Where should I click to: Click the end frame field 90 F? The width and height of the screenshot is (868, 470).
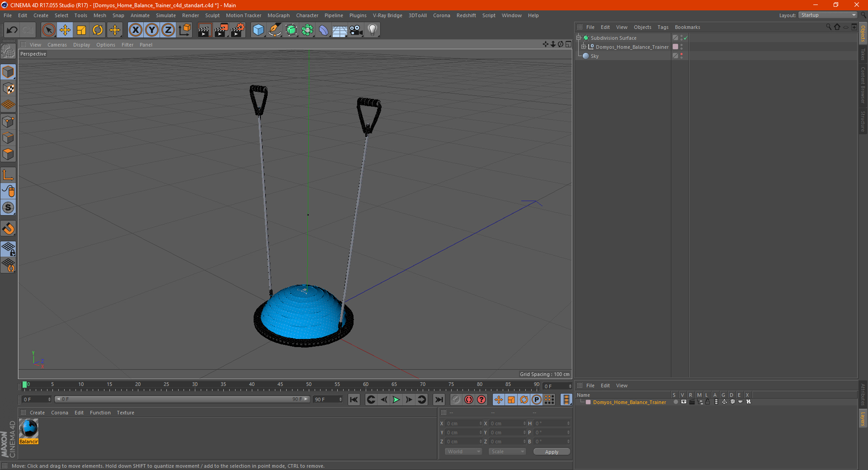coord(328,399)
